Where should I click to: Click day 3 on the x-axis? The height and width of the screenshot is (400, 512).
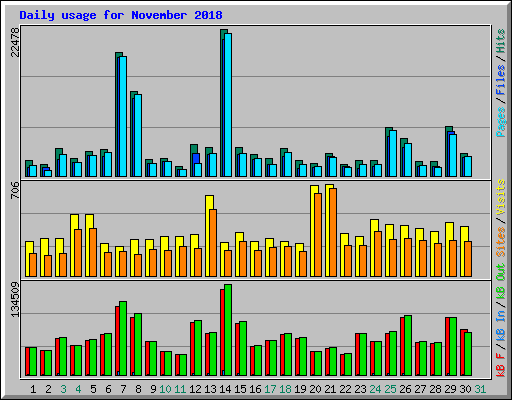(63, 389)
